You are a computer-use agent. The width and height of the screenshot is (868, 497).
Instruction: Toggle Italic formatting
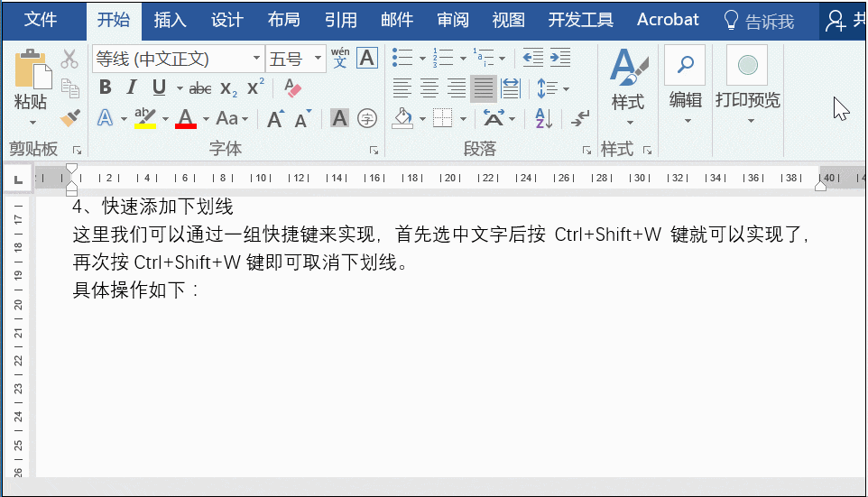(x=131, y=87)
